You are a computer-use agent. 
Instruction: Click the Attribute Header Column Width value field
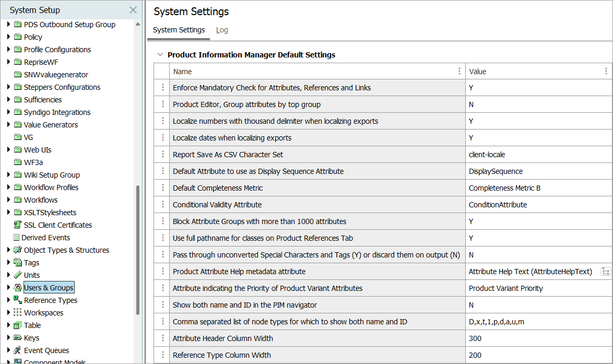click(538, 338)
